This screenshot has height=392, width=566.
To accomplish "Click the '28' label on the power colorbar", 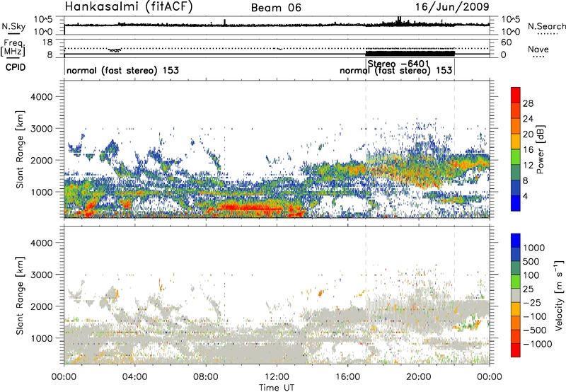I will [528, 103].
